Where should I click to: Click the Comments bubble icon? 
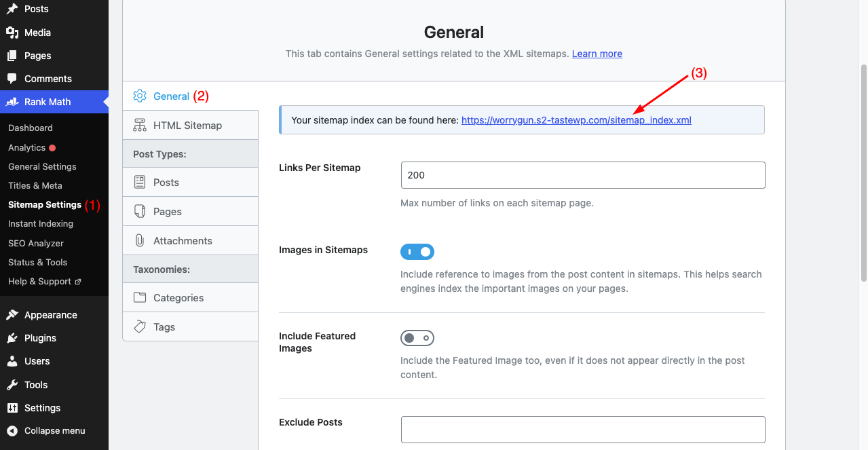pyautogui.click(x=12, y=79)
